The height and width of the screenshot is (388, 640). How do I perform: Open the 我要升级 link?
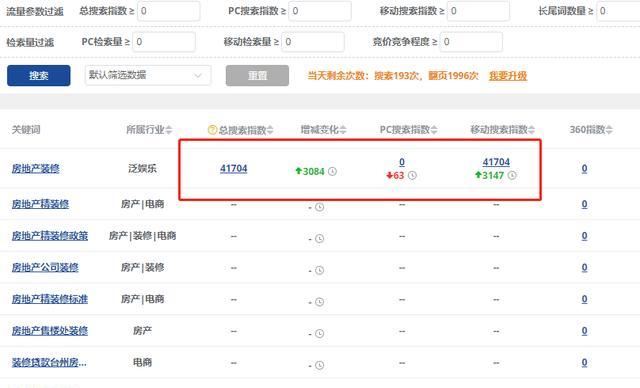coord(508,76)
